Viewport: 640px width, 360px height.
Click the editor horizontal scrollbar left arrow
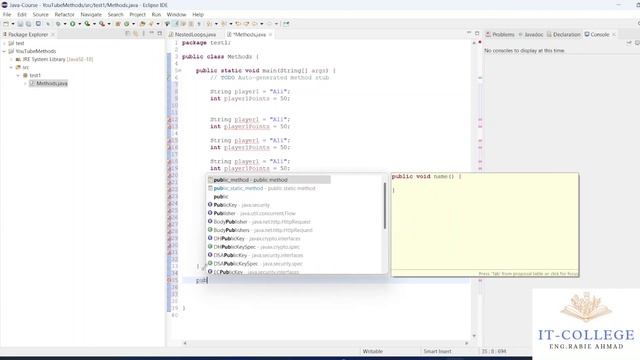[x=185, y=343]
